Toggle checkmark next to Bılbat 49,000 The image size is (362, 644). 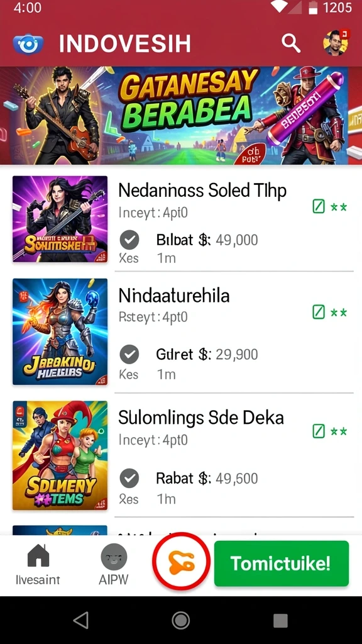coord(129,240)
